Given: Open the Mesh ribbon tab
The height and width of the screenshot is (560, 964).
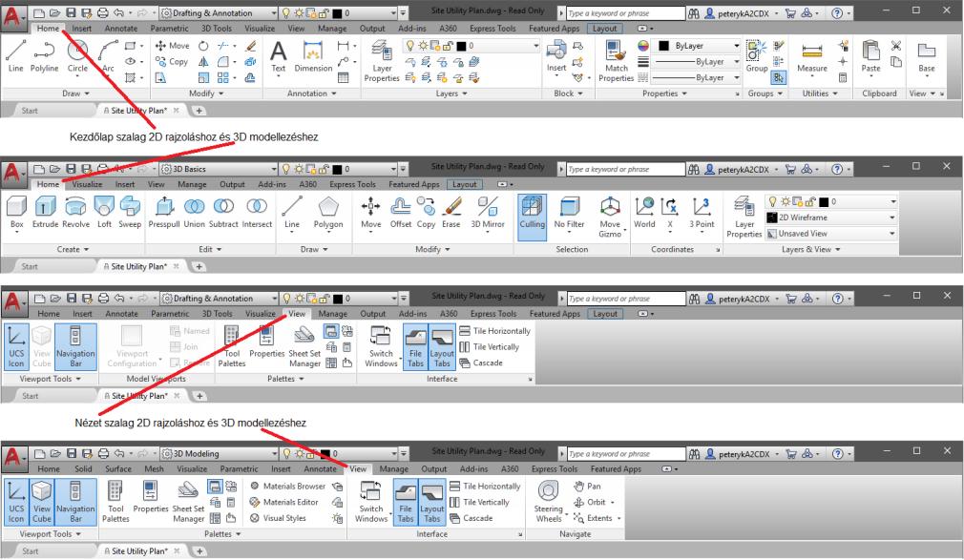Looking at the screenshot, I should [155, 469].
